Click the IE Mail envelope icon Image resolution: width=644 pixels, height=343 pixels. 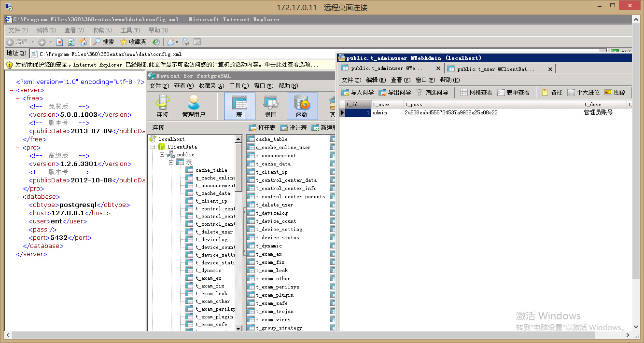(x=170, y=42)
